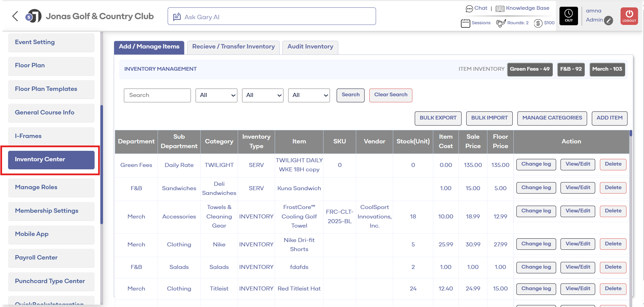Switch to the Audit Inventory tab

[x=310, y=47]
